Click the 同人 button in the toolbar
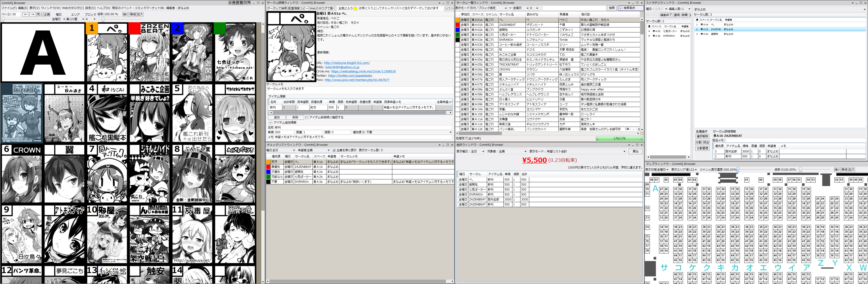The height and width of the screenshot is (284, 868). point(40,14)
